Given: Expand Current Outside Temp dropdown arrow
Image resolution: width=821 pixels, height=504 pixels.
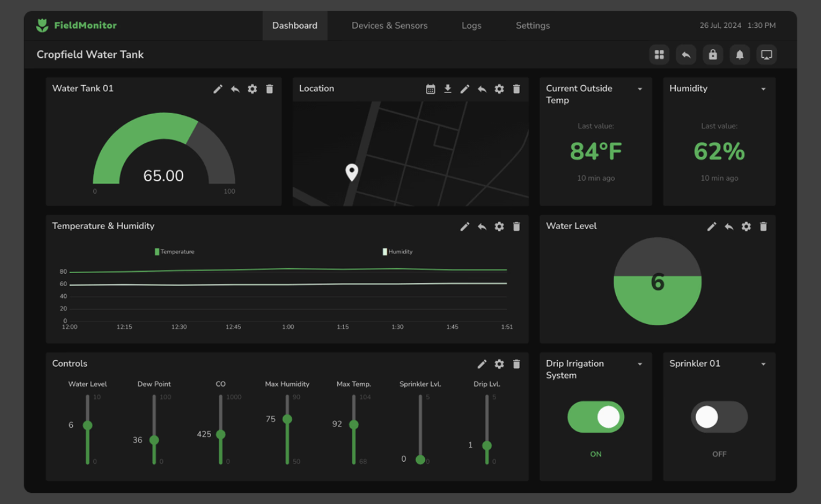Looking at the screenshot, I should coord(640,89).
